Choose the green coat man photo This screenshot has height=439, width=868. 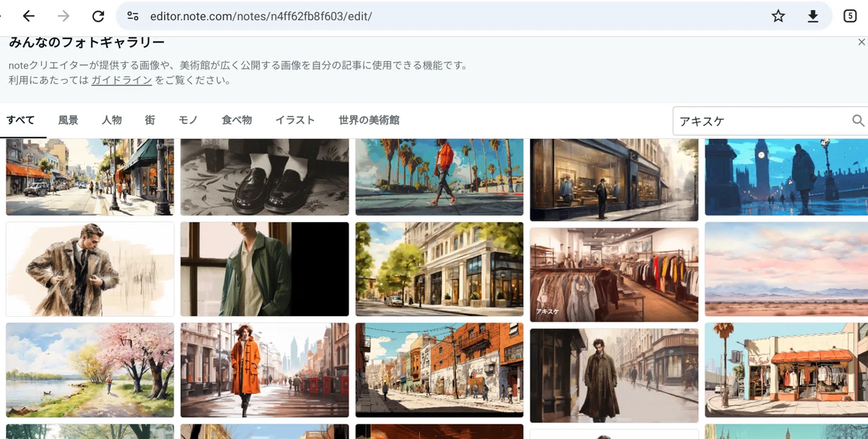pyautogui.click(x=265, y=269)
